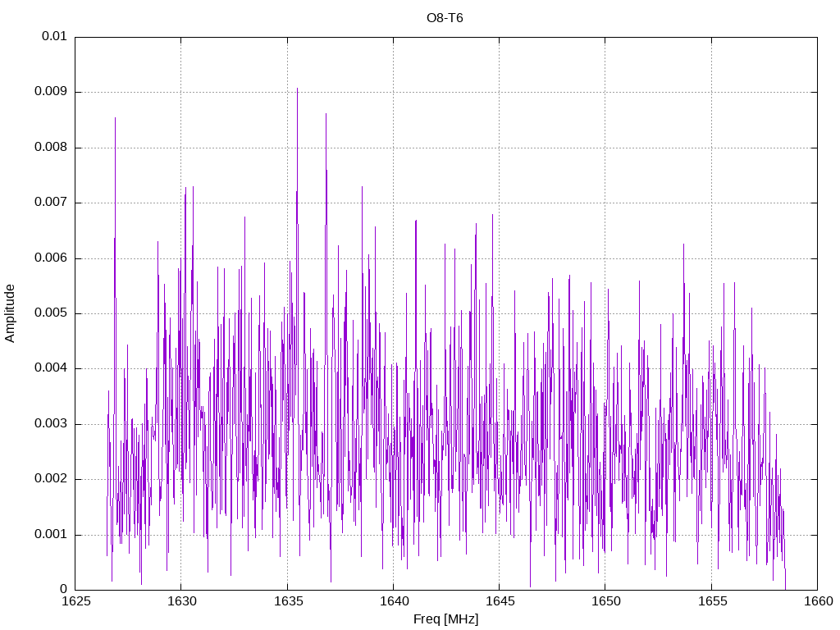
Task: Click the Freq [MHz] x-axis label
Action: click(445, 619)
